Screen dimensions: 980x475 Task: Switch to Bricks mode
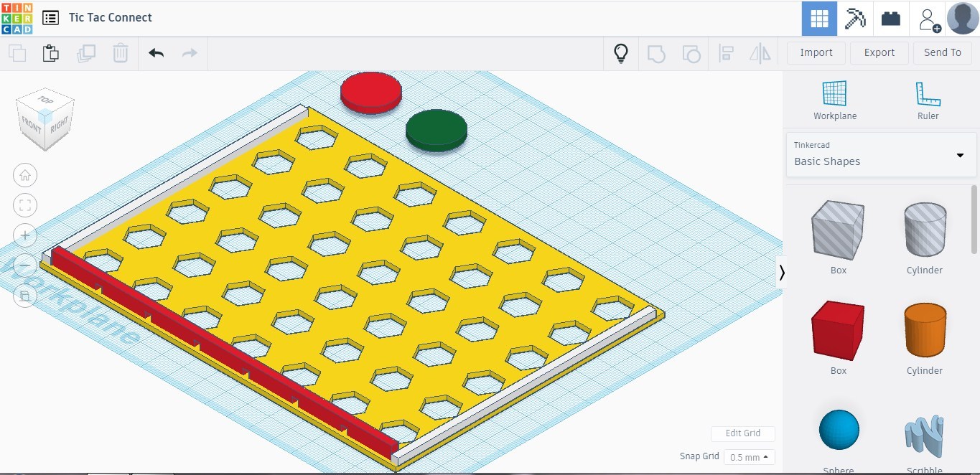891,19
